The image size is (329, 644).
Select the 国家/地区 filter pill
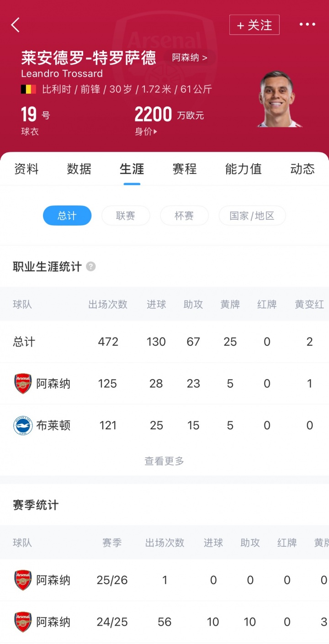[x=252, y=216]
